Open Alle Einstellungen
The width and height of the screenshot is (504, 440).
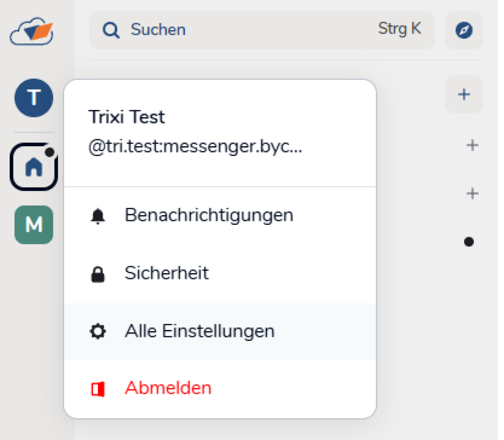199,332
